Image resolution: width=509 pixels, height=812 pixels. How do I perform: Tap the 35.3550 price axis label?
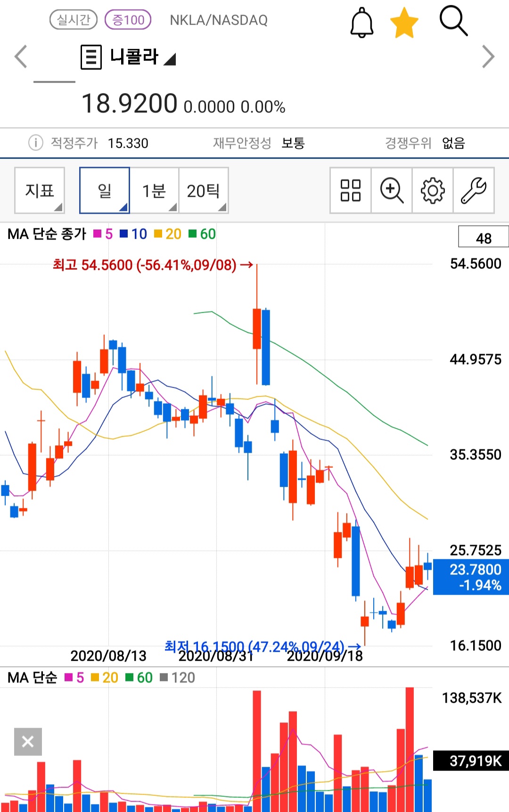pyautogui.click(x=476, y=455)
